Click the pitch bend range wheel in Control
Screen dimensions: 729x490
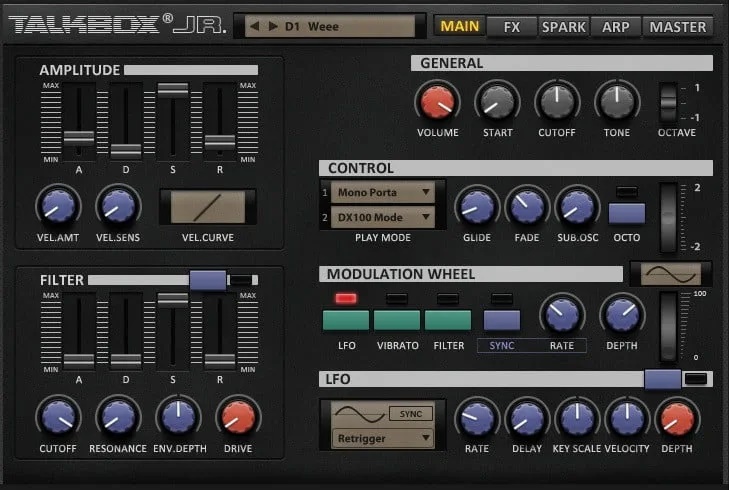coord(669,217)
